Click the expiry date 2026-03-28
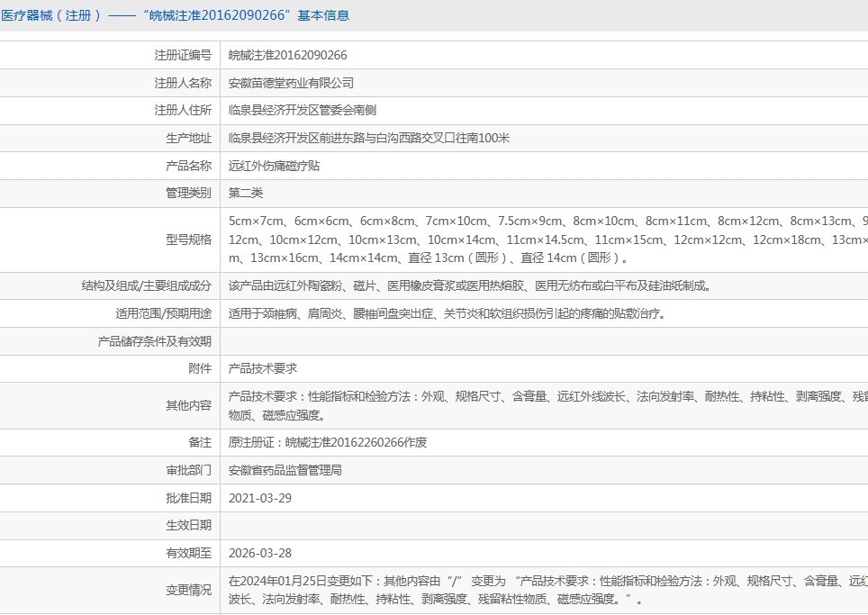868x615 pixels. (x=260, y=553)
